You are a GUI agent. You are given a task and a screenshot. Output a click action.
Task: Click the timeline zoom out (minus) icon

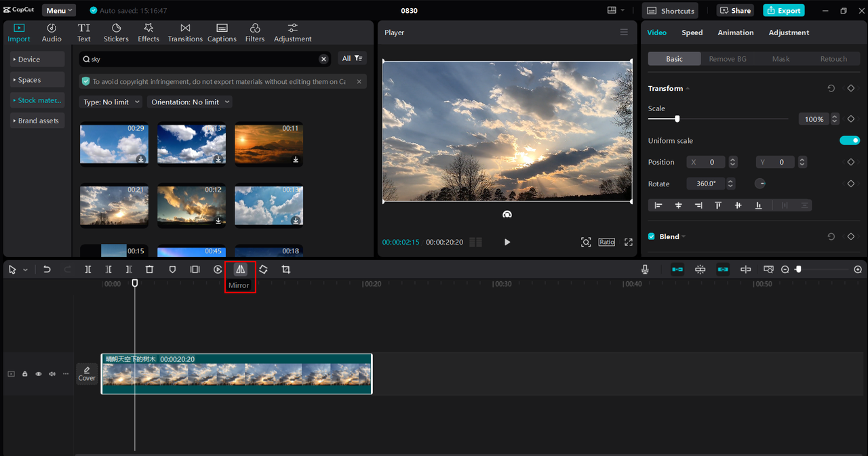[x=785, y=269]
